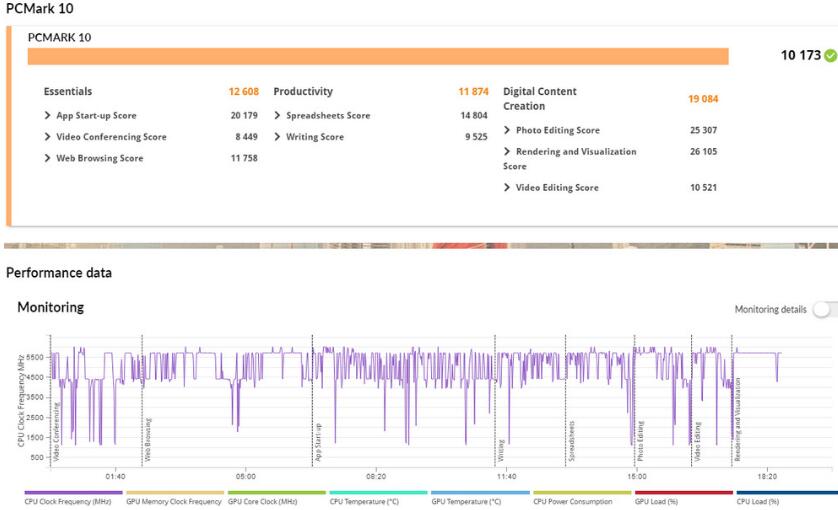Image resolution: width=838 pixels, height=510 pixels.
Task: Toggle CPU Load (%) legend series
Action: click(x=758, y=502)
